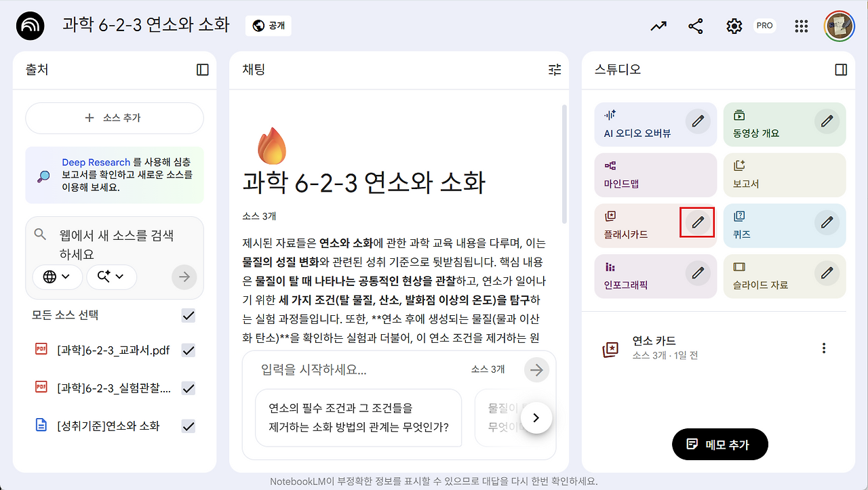The width and height of the screenshot is (868, 490).
Task: Open the analytics trend icon
Action: coord(658,26)
